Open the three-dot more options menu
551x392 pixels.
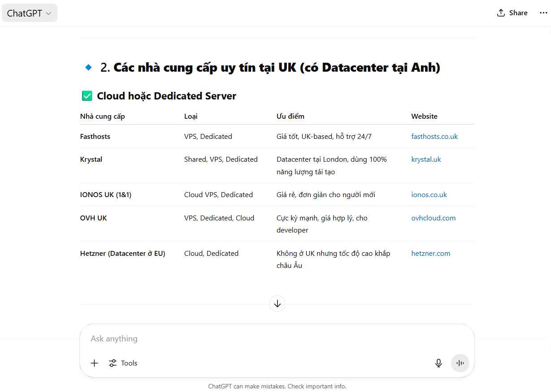pyautogui.click(x=543, y=13)
